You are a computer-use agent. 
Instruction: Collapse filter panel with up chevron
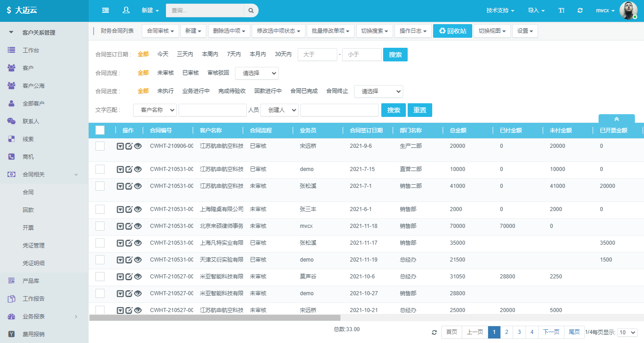617,119
